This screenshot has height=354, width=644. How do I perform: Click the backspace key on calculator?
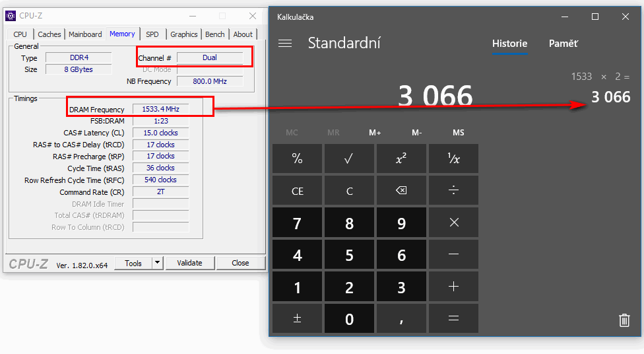pos(401,190)
